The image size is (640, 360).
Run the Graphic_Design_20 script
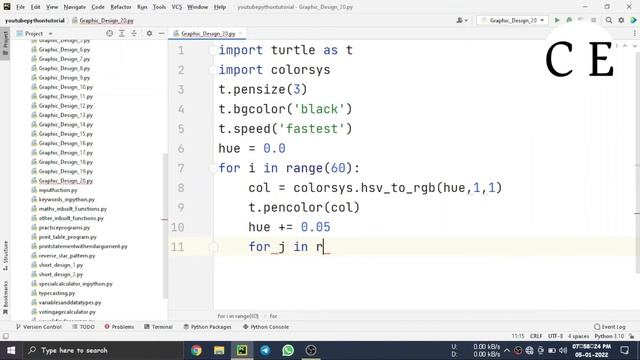point(557,20)
